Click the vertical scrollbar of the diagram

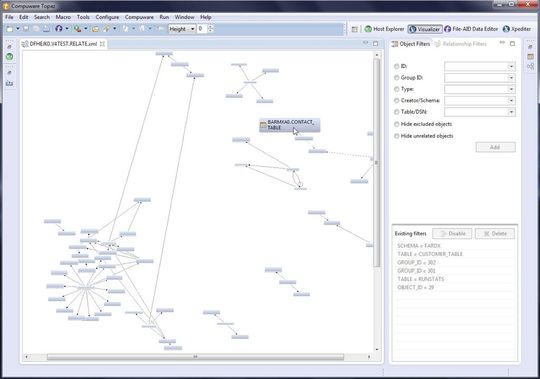[377, 162]
